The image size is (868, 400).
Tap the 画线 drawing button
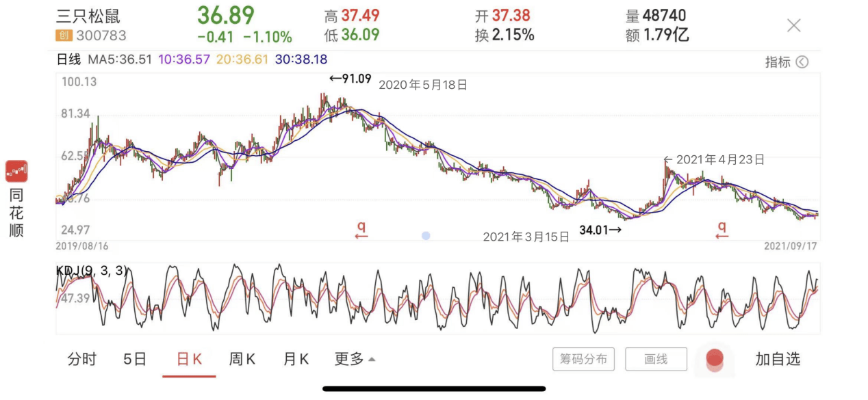[x=656, y=359]
